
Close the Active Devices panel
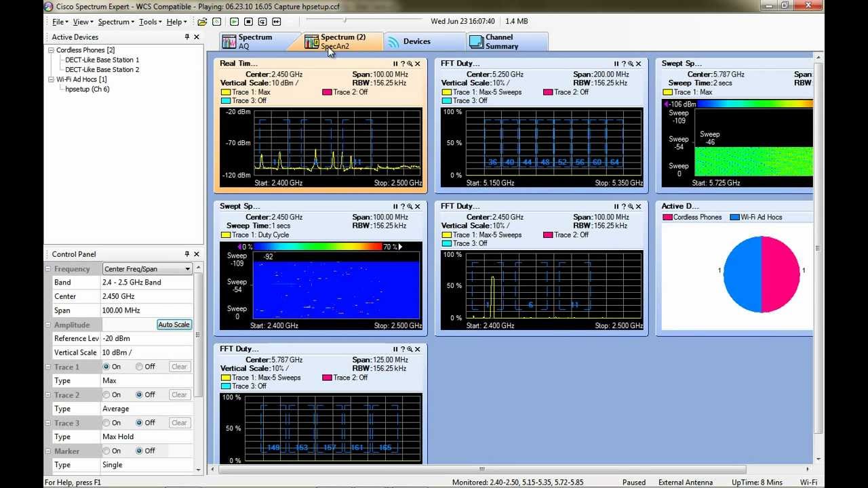[197, 37]
